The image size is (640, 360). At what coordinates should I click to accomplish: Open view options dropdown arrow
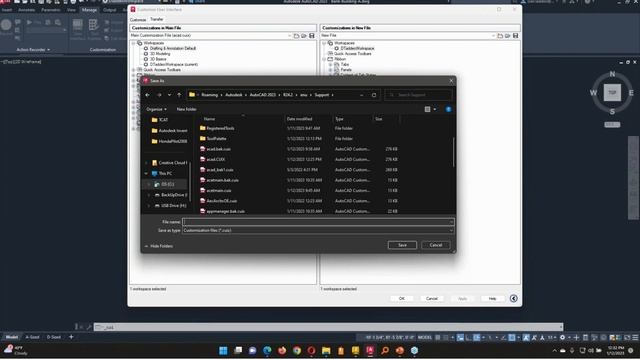pos(435,109)
